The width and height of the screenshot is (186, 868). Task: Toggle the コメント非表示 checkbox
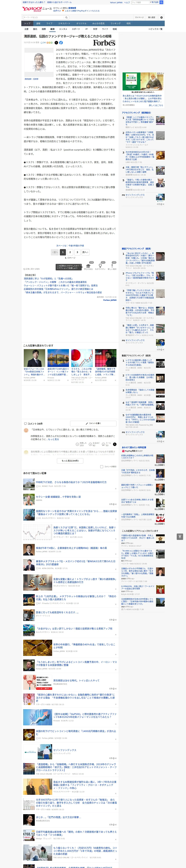coord(102,467)
